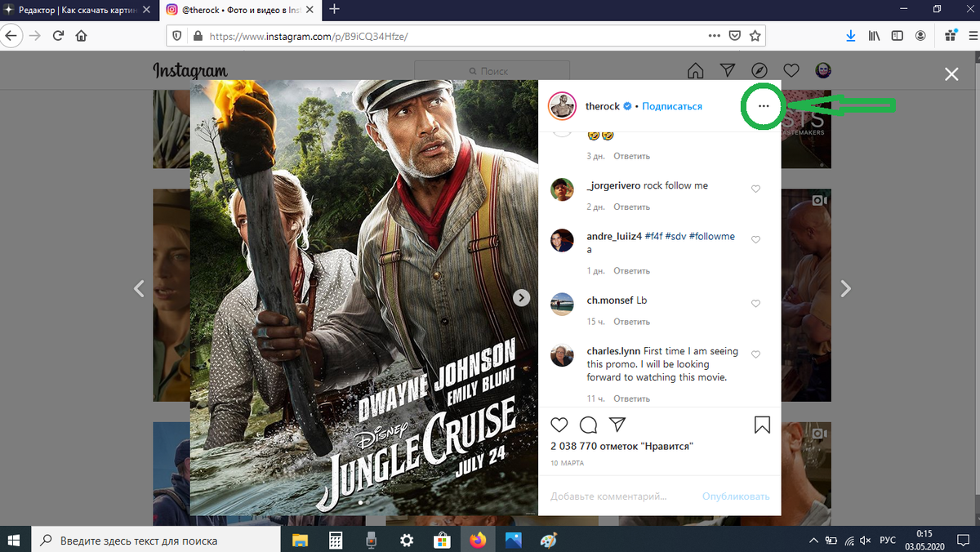980x552 pixels.
Task: Reload the page
Action: (58, 36)
